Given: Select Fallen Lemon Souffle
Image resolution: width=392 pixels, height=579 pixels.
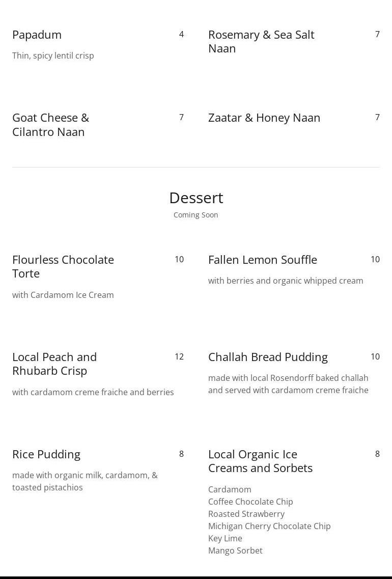Looking at the screenshot, I should click(x=263, y=260).
